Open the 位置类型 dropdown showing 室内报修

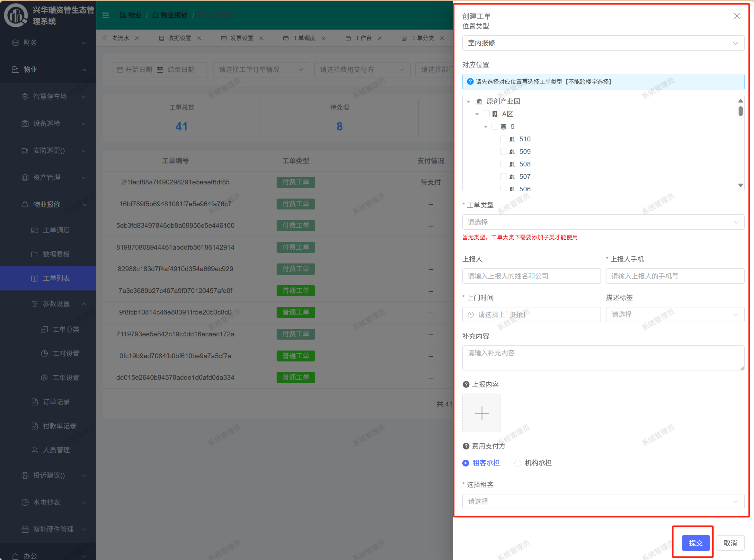pos(603,43)
